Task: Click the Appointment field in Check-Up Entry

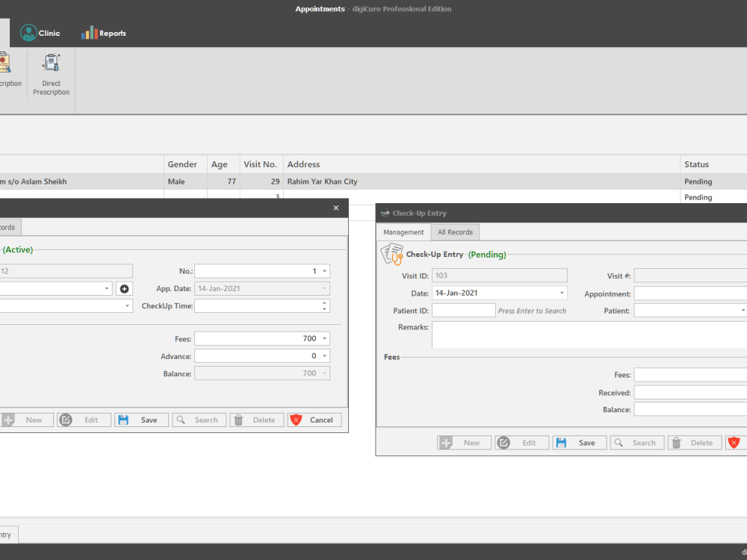Action: [x=690, y=293]
